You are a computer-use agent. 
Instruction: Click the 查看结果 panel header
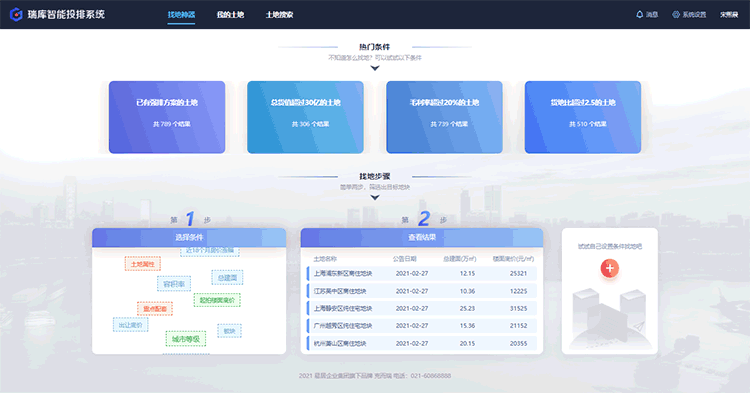(422, 237)
